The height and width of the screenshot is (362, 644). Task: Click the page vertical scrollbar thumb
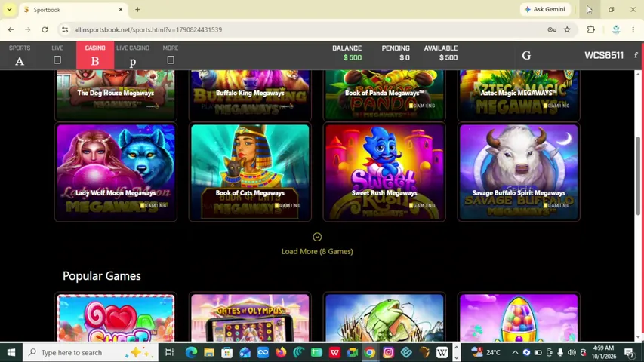[x=637, y=176]
